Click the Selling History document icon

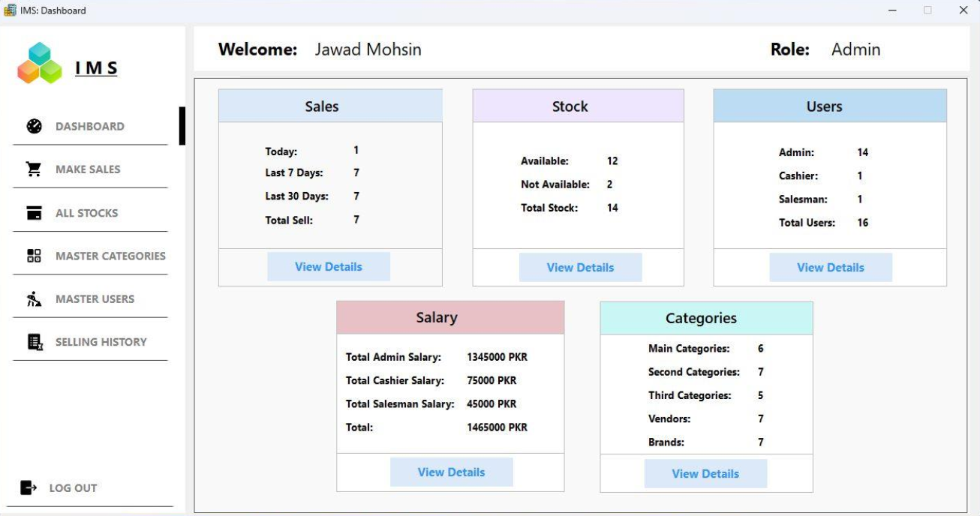tap(35, 342)
